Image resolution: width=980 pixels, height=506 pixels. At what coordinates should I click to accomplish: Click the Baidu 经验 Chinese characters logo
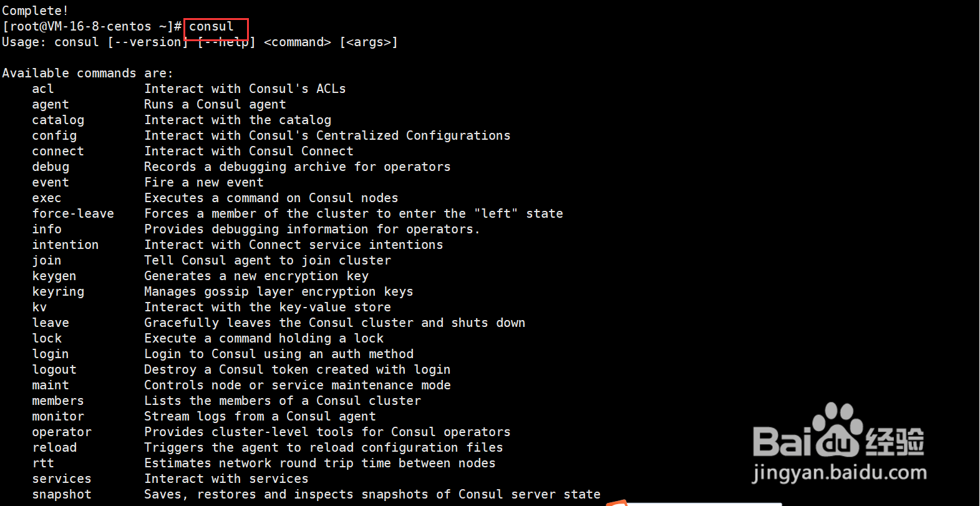[895, 442]
